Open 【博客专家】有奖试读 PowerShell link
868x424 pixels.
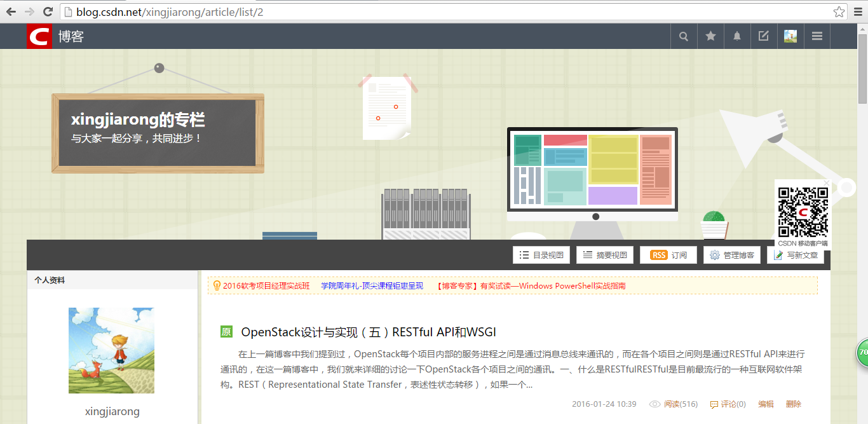point(531,286)
